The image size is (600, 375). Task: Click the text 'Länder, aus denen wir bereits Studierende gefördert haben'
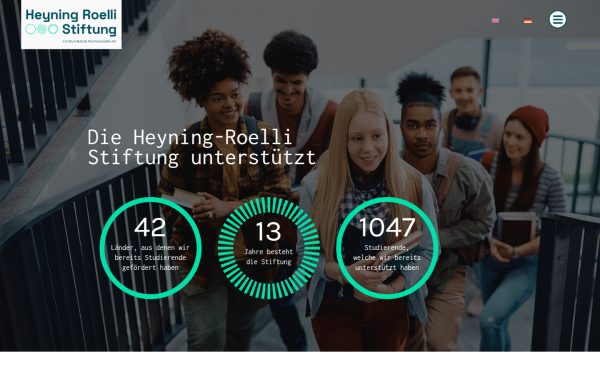tap(150, 258)
